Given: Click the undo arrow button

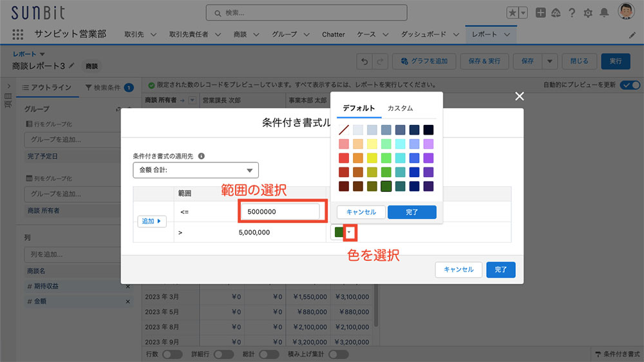Looking at the screenshot, I should pos(365,61).
